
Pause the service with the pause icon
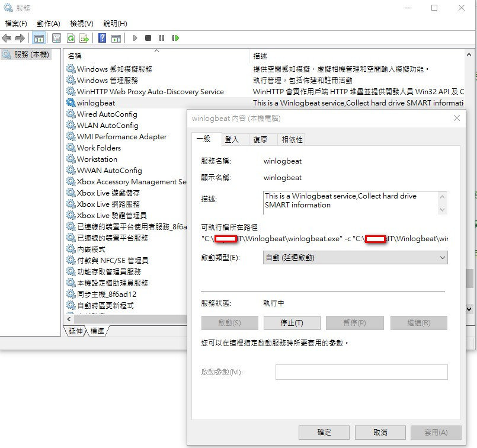[162, 38]
